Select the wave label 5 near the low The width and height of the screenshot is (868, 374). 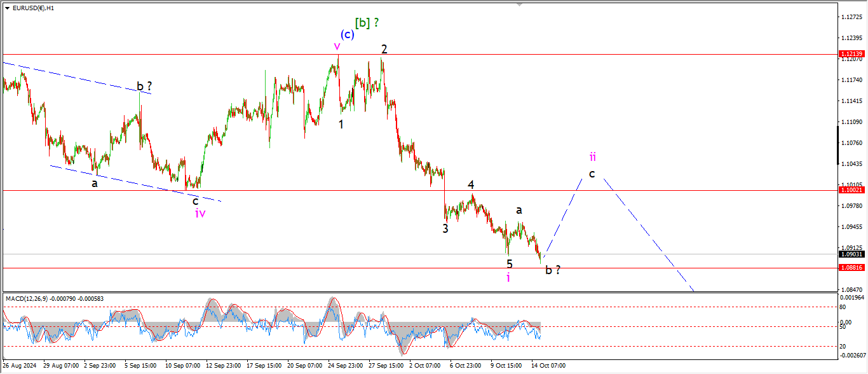[x=510, y=263]
